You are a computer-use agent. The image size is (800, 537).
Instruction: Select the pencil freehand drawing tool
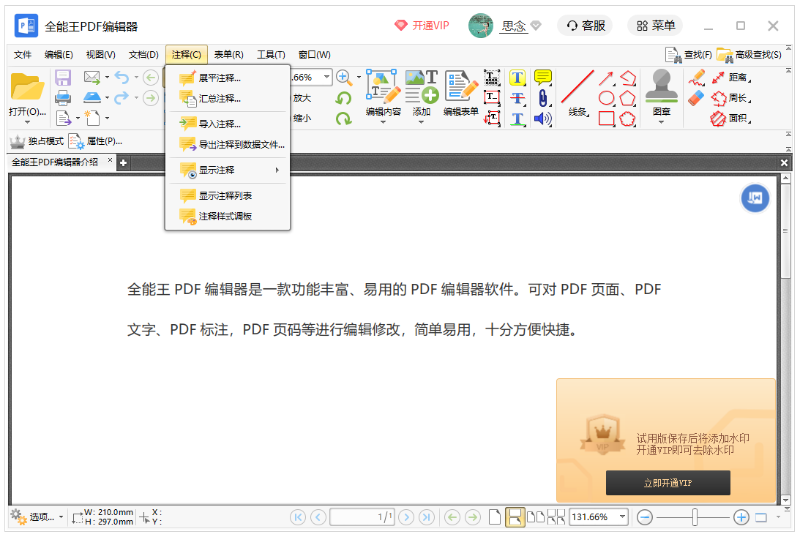tap(696, 78)
